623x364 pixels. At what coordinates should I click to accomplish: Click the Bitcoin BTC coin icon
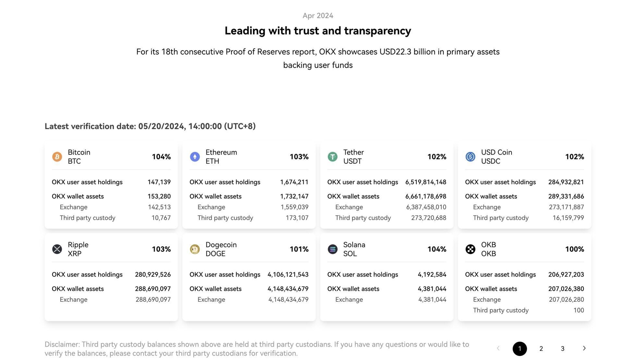pos(57,157)
